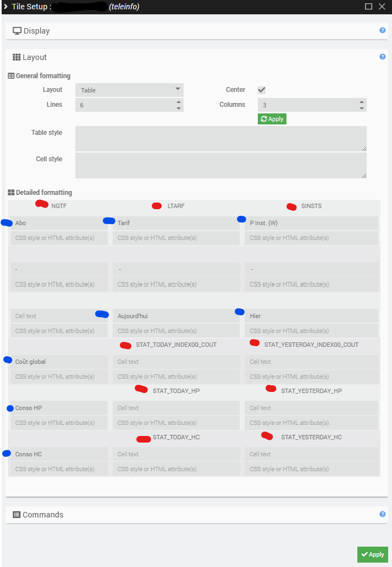Click CSS style field under Conso HC
The image size is (392, 567).
coord(59,469)
